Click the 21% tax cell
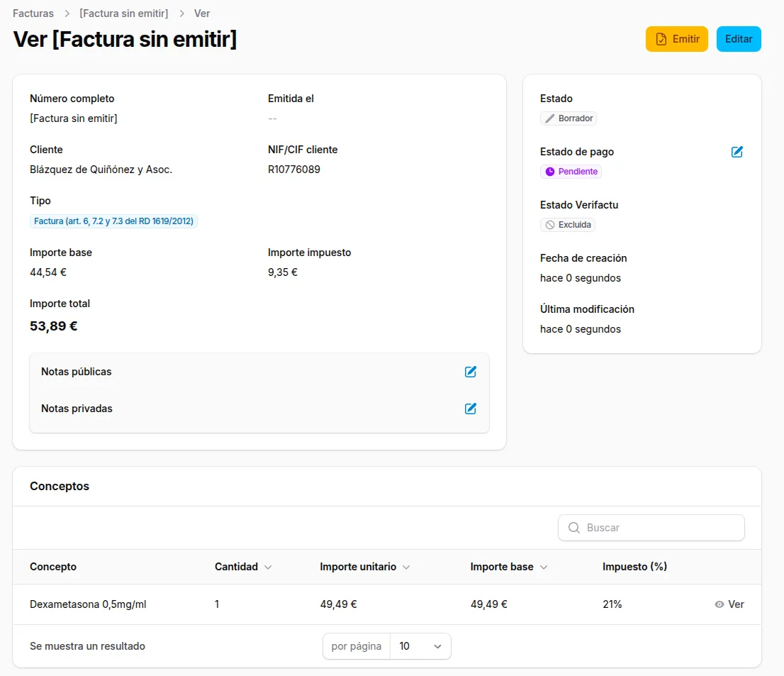Screen dimensions: 784x676 [x=612, y=604]
